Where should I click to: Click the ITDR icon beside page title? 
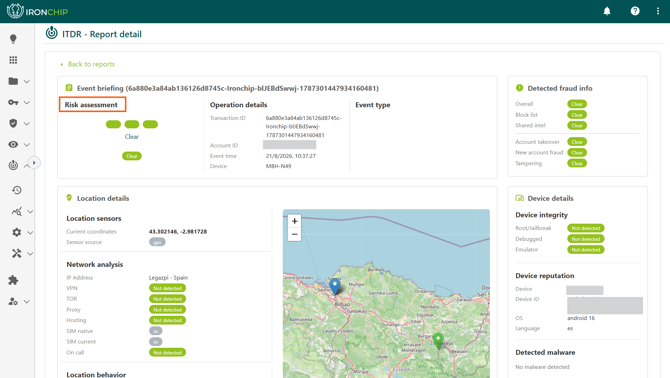pyautogui.click(x=52, y=33)
